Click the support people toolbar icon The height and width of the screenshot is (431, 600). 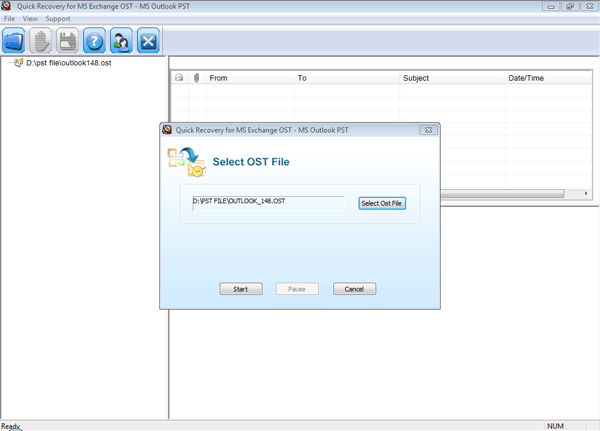click(x=121, y=40)
